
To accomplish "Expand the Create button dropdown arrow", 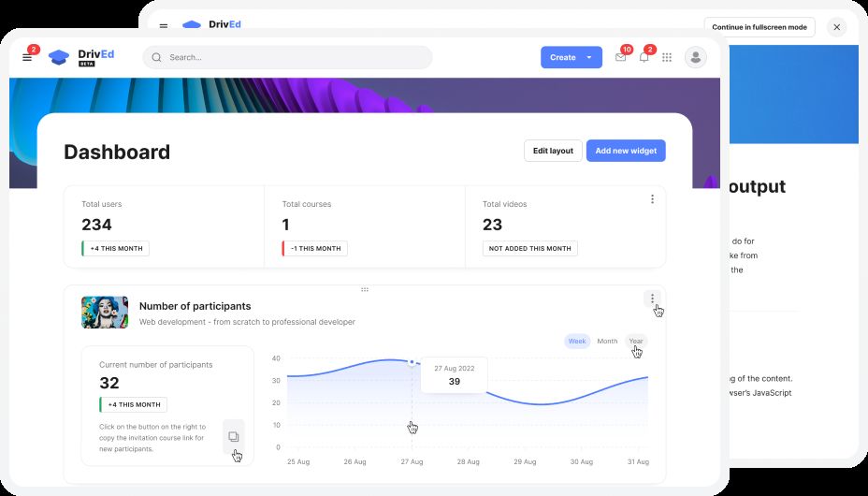I will click(589, 57).
